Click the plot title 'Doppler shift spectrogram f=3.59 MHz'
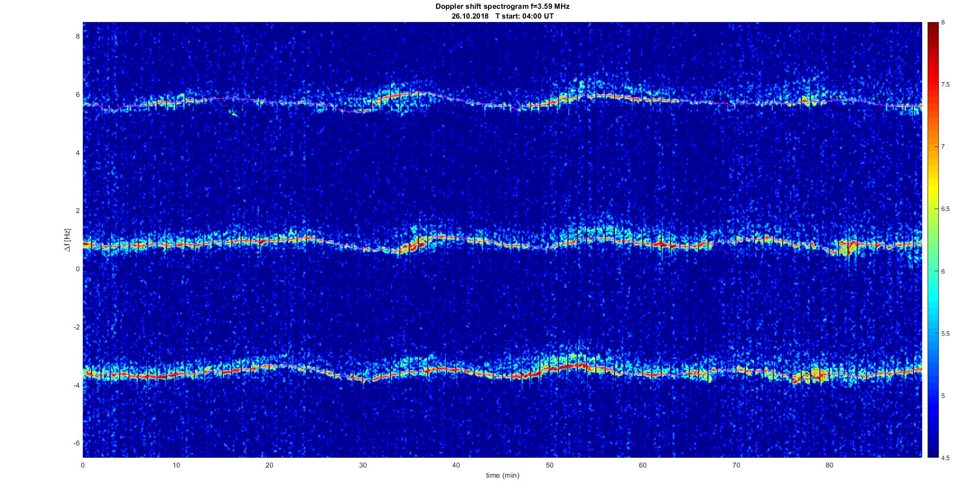This screenshot has height=491, width=980. pos(502,6)
